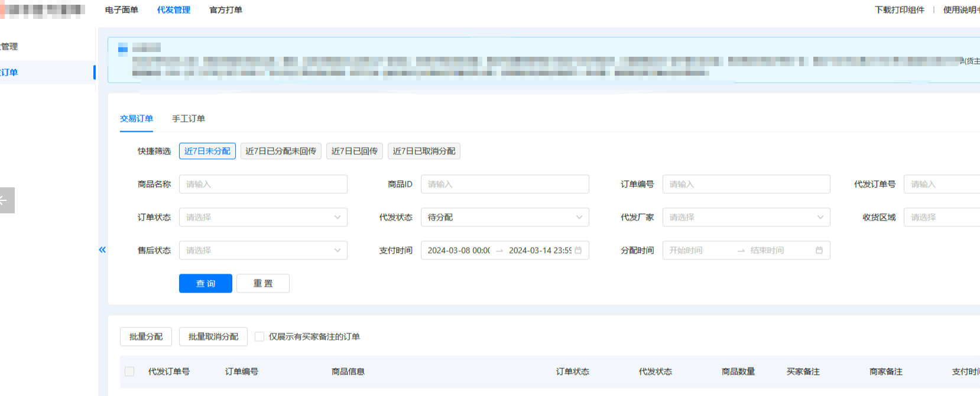Screen dimensions: 980x396
Task: Open calendar icon in 分配时间 range
Action: tap(819, 250)
